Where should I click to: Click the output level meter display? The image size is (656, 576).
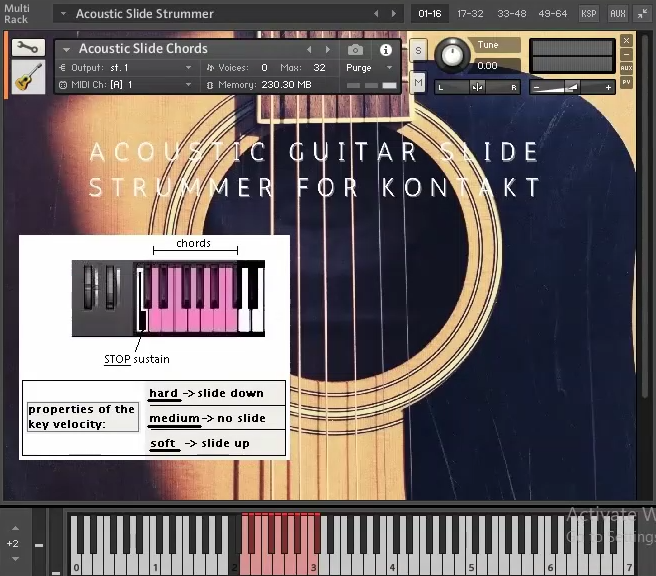click(x=572, y=56)
